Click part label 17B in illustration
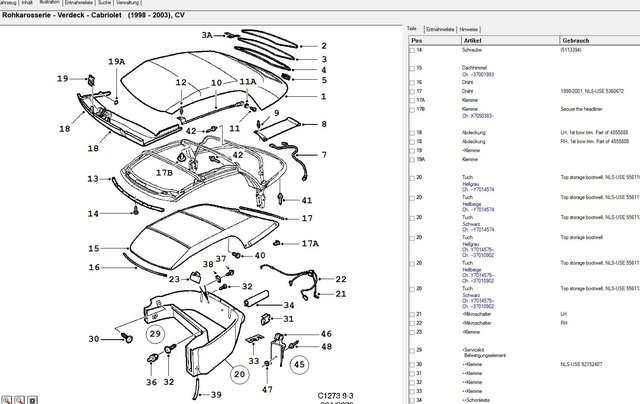 pyautogui.click(x=164, y=173)
